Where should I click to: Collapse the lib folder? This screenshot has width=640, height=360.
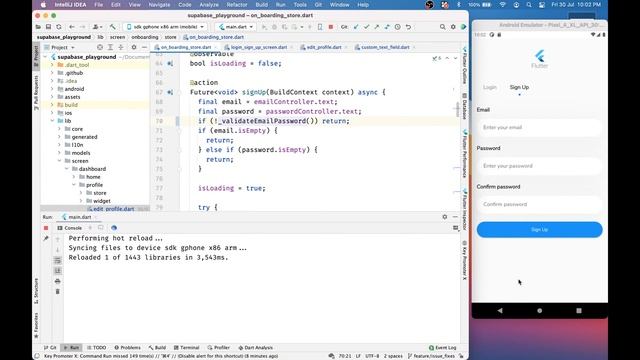[52, 121]
